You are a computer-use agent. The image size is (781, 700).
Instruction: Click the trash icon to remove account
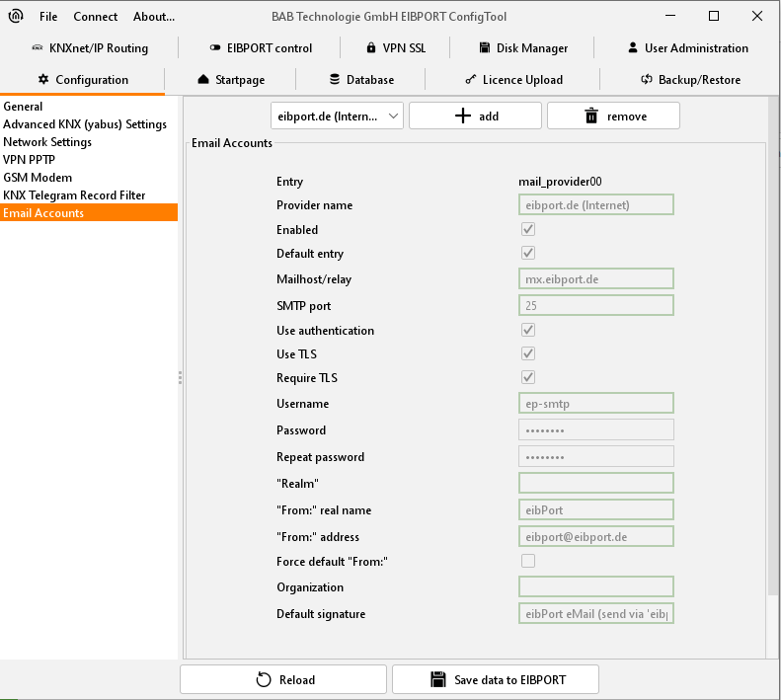click(591, 117)
